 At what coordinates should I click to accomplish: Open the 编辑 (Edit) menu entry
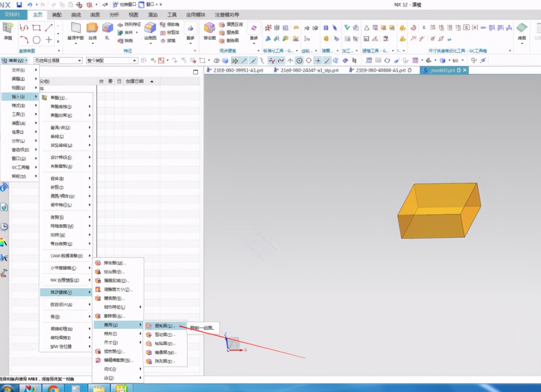coord(20,79)
